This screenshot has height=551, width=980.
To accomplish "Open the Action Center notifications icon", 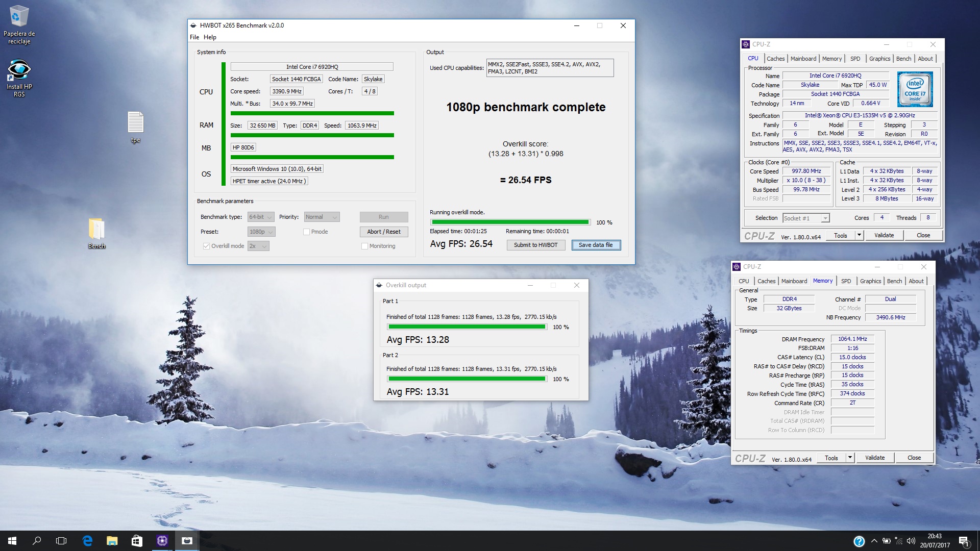I will click(964, 541).
